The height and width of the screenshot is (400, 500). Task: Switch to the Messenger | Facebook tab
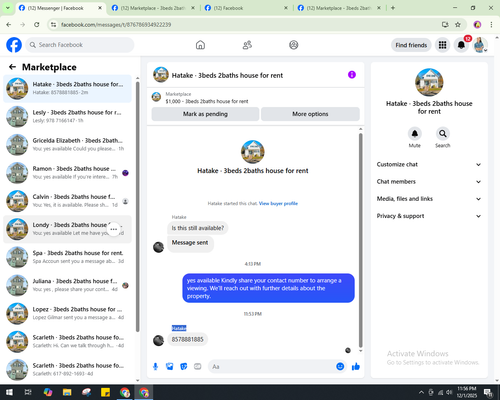tap(60, 8)
